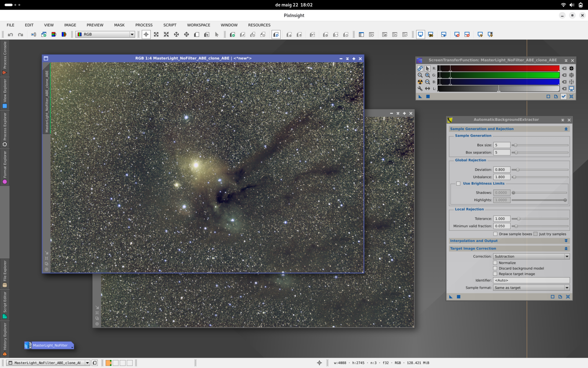Viewport: 588px width, 368px height.
Task: Open View Explorer sidebar tab
Action: coord(5,94)
